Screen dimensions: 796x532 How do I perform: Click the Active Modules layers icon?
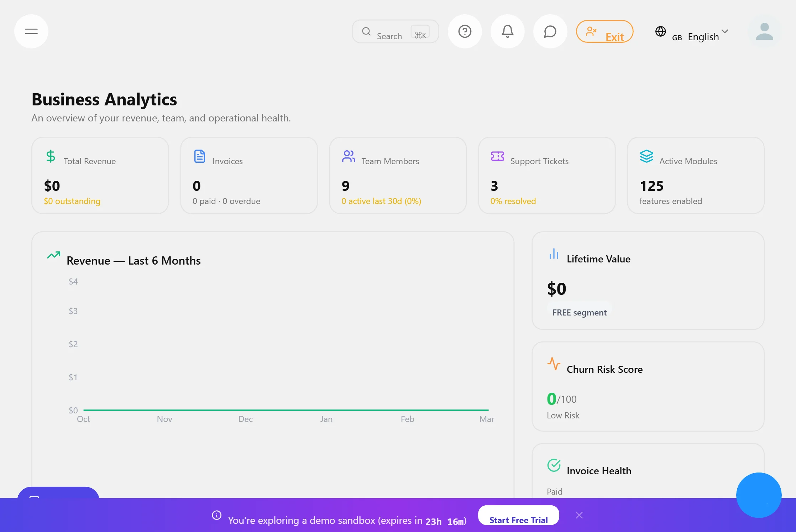point(646,156)
